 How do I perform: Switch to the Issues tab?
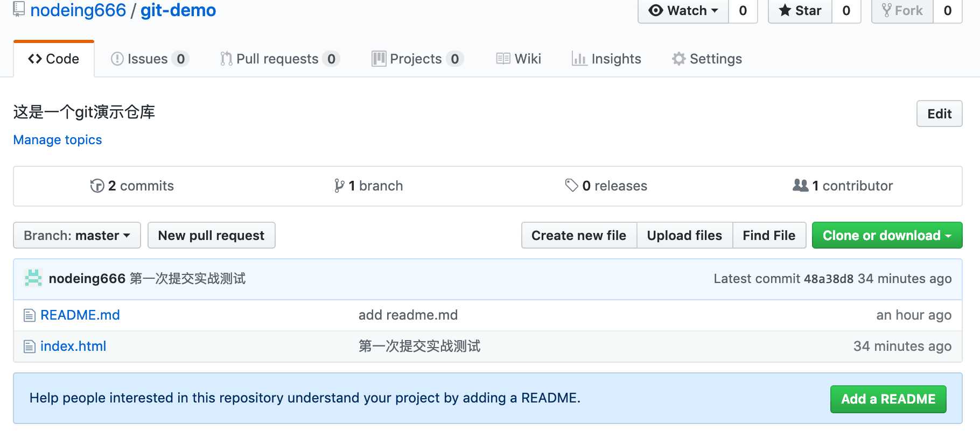149,59
